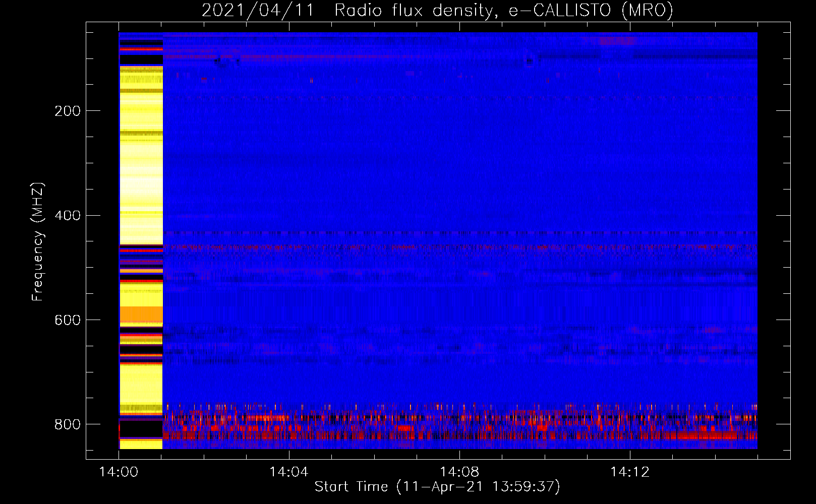Click the 400 frequency tick label
Screen dimensions: 816x504
pyautogui.click(x=68, y=216)
